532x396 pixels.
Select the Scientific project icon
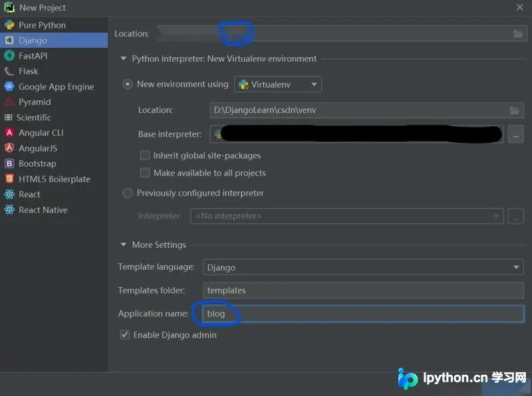click(8, 118)
